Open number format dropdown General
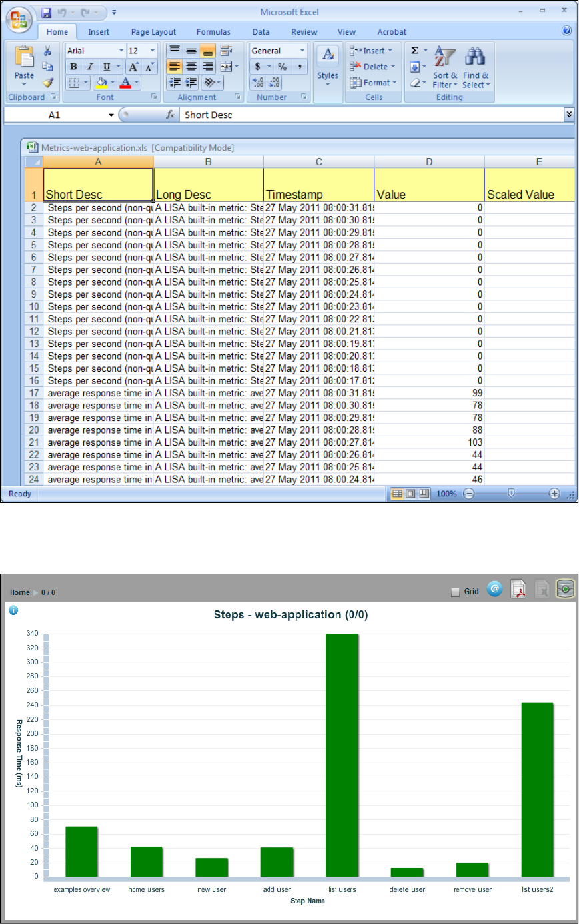Viewport: 579px width, 924px height. (x=302, y=51)
